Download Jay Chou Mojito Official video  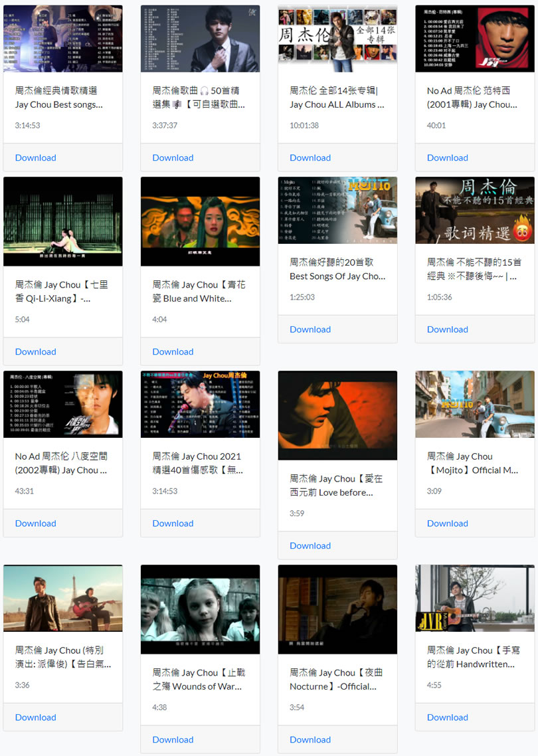click(x=448, y=523)
